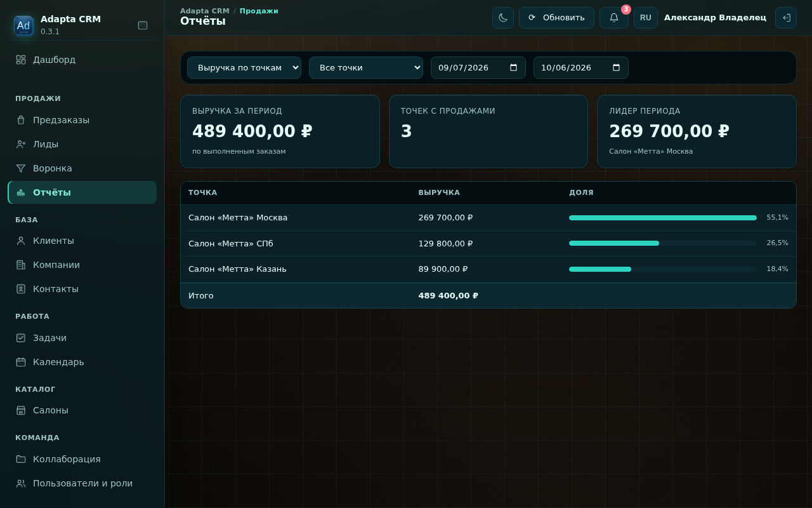Toggle dark mode with the moon button

point(503,18)
